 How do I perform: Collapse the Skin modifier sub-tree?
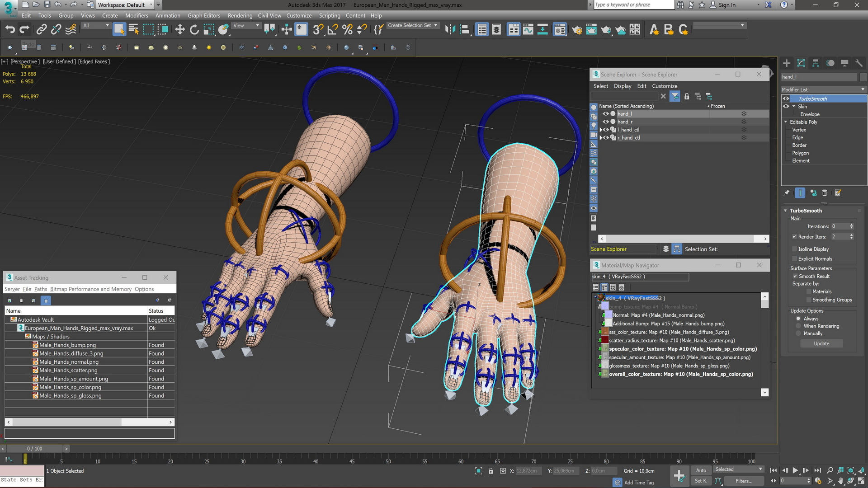(794, 106)
